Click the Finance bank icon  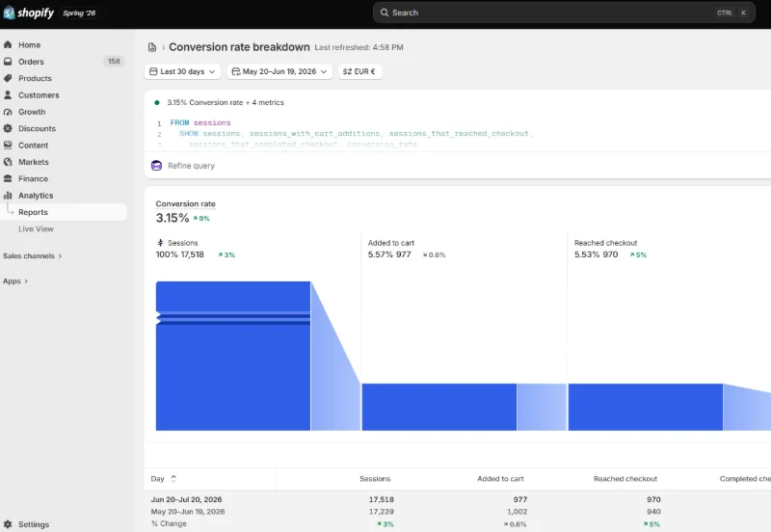click(8, 178)
